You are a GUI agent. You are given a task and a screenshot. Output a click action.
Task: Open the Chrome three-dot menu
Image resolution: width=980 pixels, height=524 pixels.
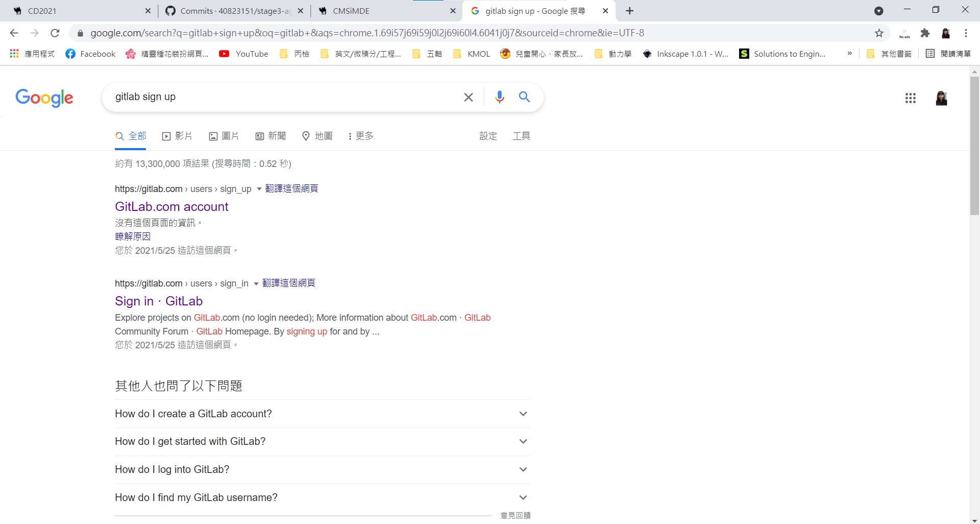[x=966, y=33]
